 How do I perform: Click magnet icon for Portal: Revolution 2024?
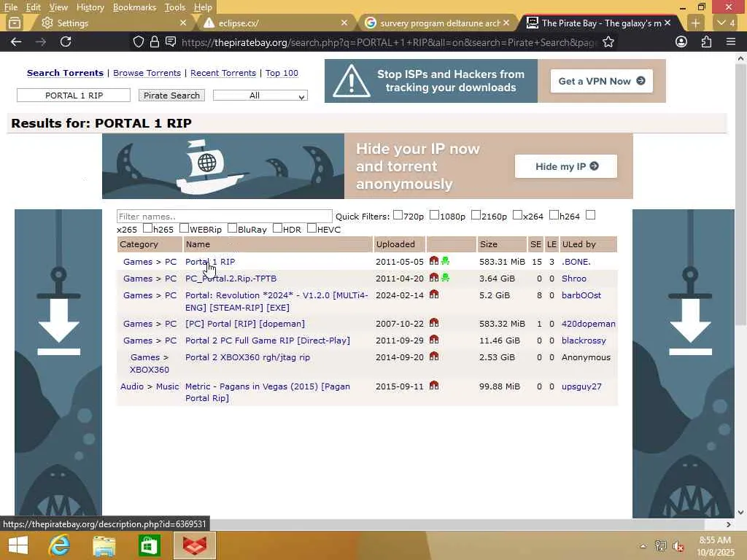(433, 295)
